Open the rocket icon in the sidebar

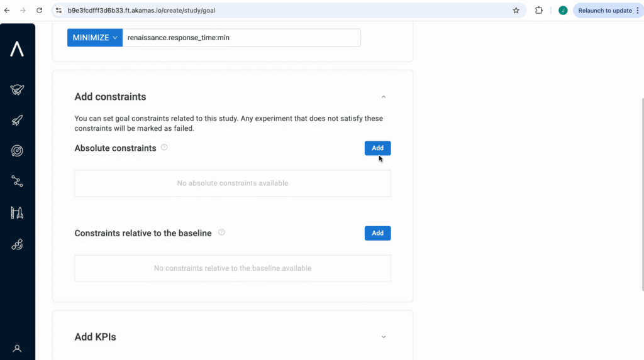17,120
